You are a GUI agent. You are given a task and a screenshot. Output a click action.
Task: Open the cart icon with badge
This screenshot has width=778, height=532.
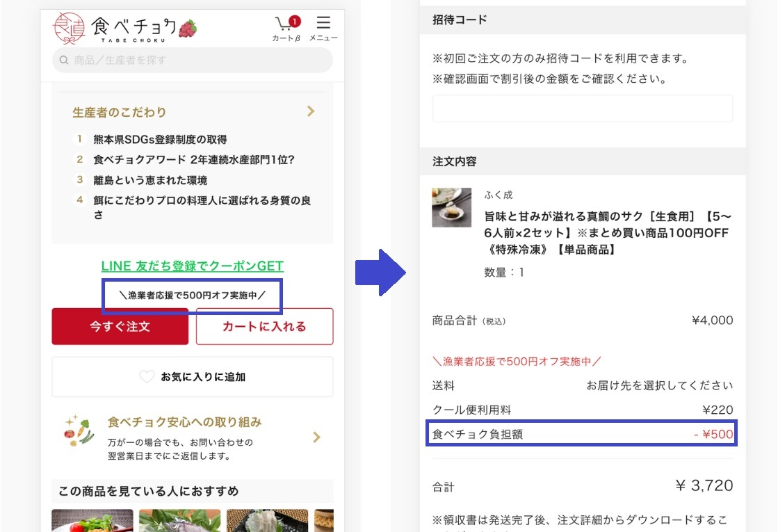287,28
